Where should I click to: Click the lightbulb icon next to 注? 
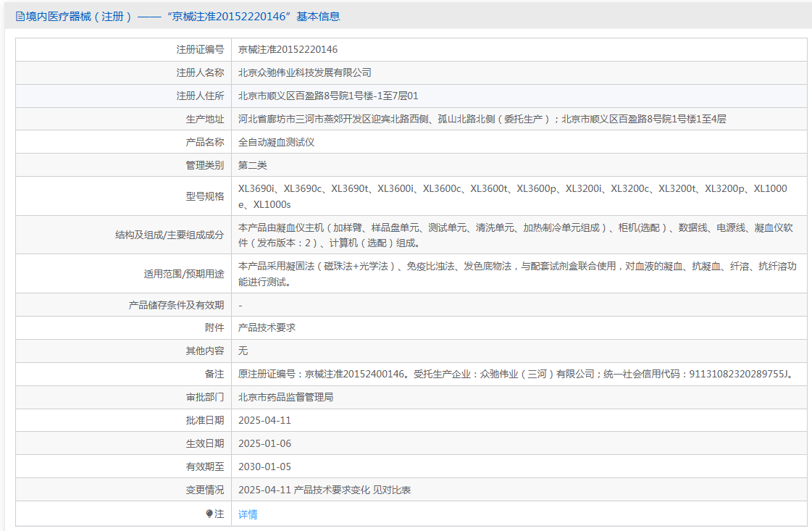pyautogui.click(x=209, y=514)
